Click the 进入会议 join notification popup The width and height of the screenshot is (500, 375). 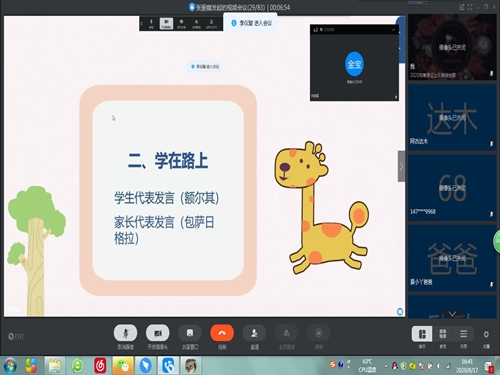[251, 23]
